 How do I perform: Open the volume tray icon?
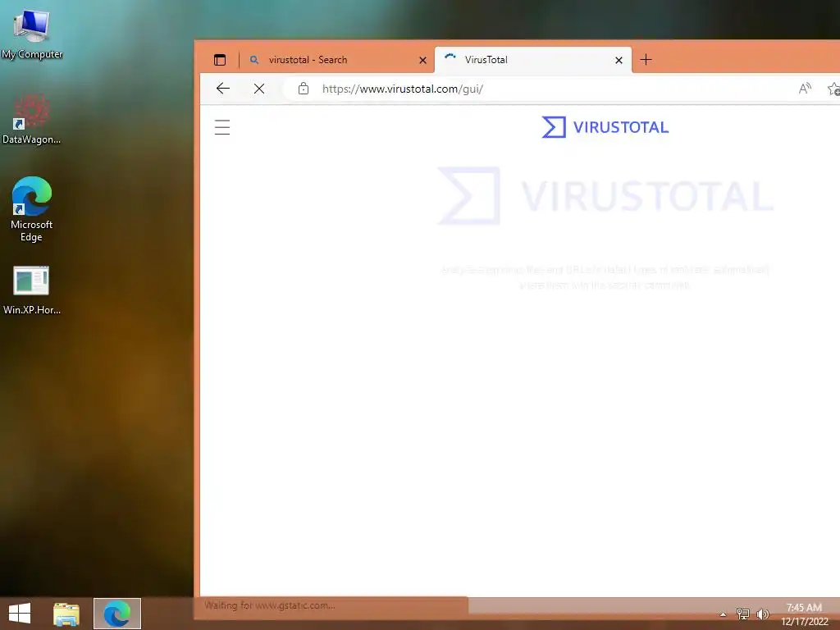click(762, 614)
